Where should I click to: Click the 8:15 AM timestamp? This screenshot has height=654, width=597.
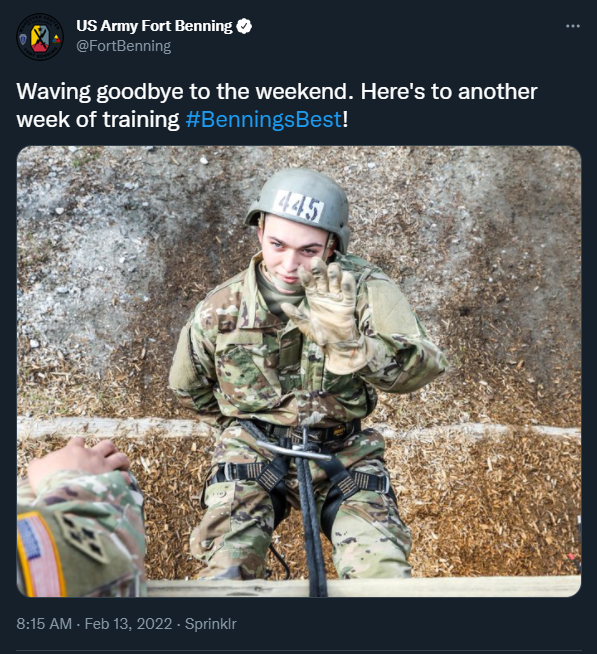coord(44,624)
